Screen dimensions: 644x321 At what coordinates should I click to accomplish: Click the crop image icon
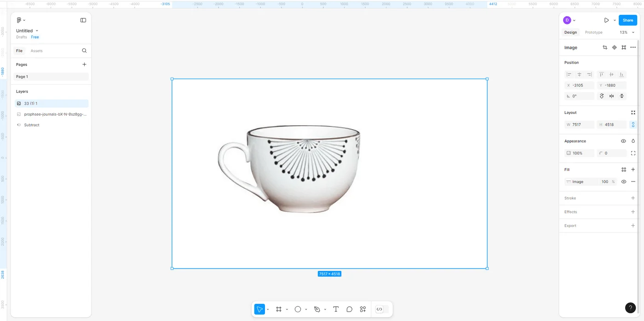605,47
